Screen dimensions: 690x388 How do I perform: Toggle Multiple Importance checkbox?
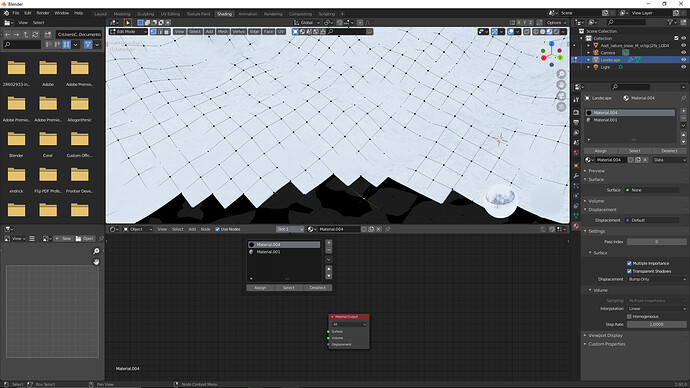[629, 264]
